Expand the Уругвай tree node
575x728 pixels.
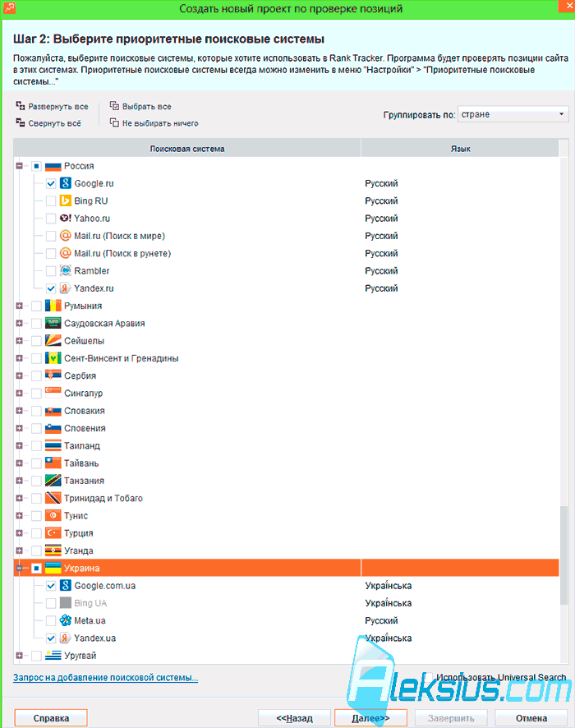[x=19, y=656]
